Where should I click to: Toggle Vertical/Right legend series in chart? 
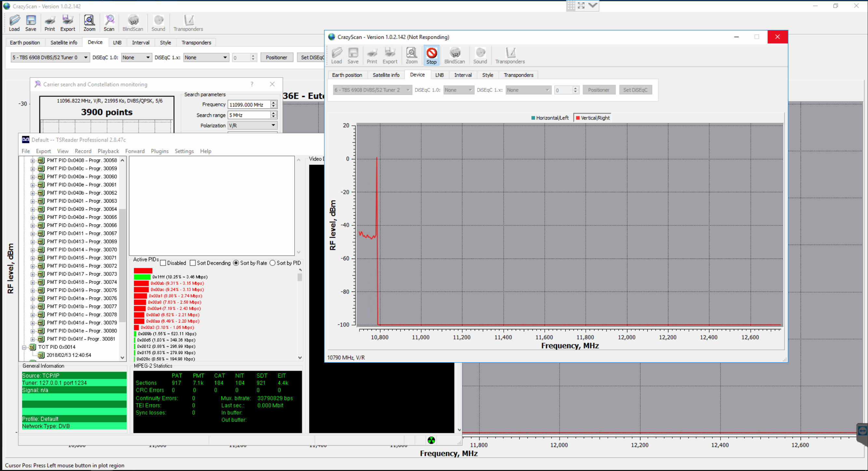pos(593,118)
